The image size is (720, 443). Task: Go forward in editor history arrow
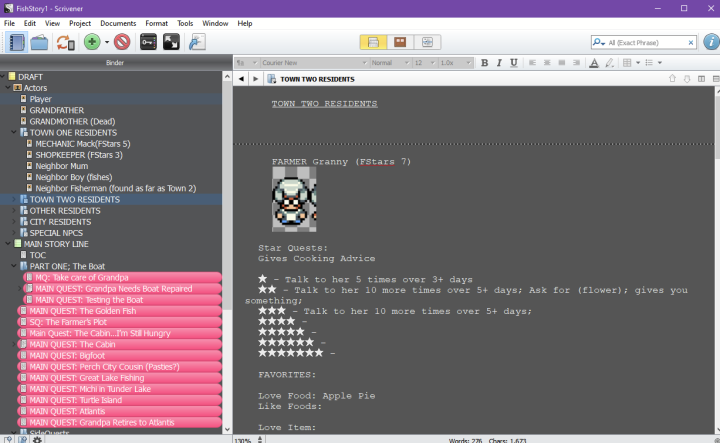point(255,79)
